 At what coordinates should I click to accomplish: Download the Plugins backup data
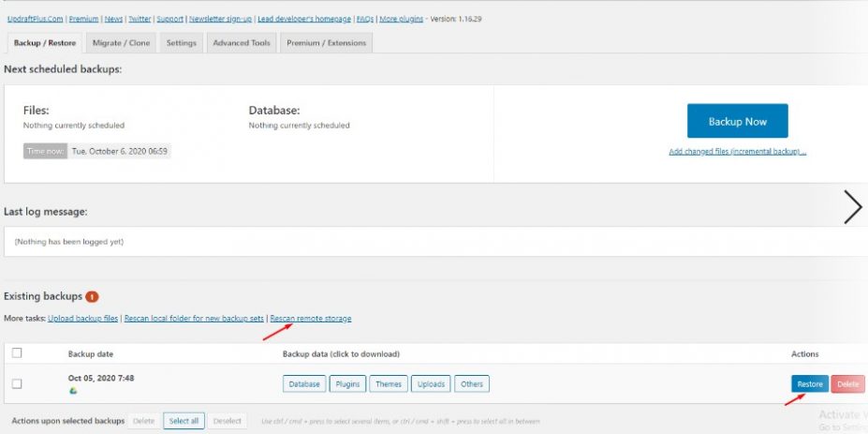point(347,383)
